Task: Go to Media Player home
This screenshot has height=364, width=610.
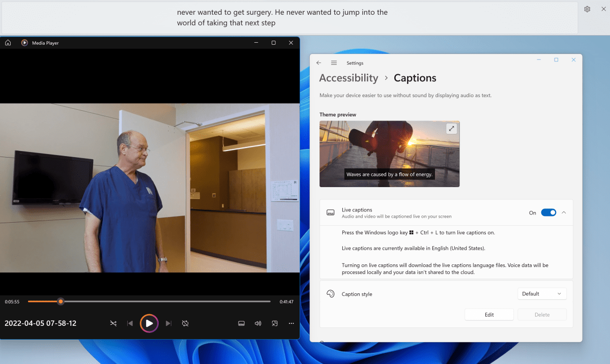Action: (8, 43)
